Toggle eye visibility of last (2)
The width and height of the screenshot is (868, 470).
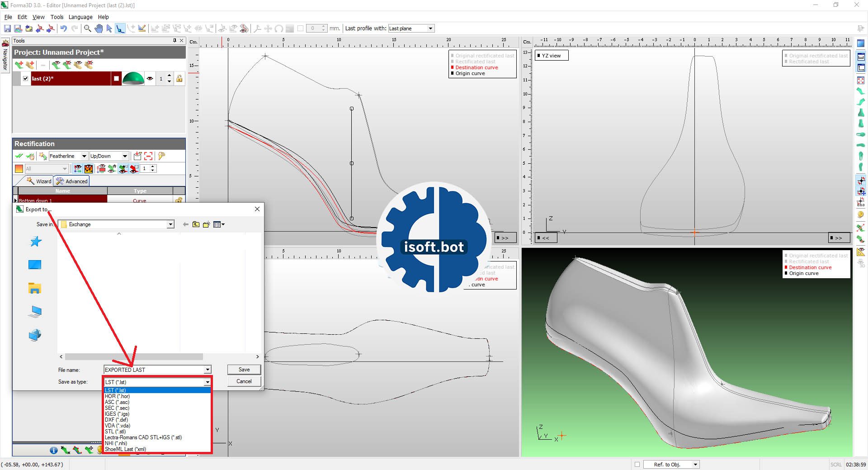[150, 79]
